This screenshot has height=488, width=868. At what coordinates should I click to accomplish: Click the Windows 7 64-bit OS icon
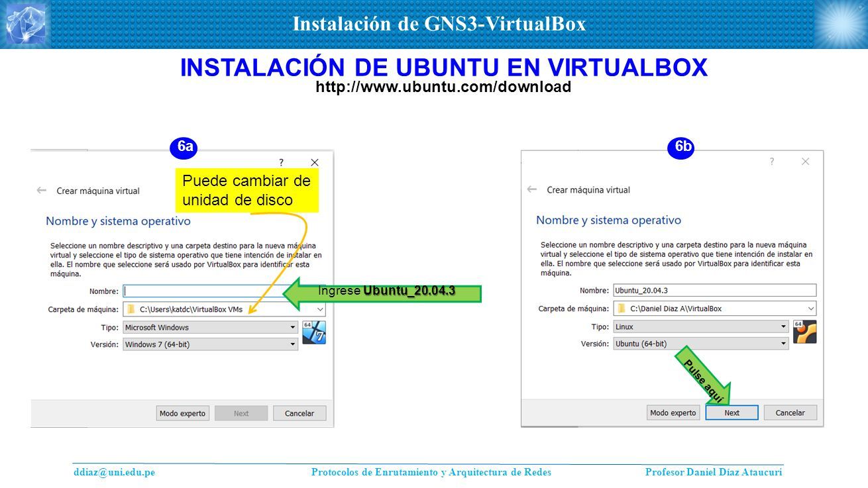click(x=314, y=333)
